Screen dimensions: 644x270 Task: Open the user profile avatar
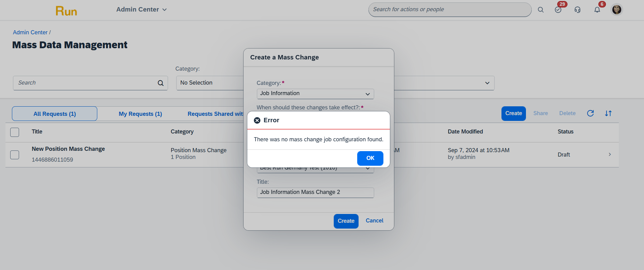coord(616,10)
